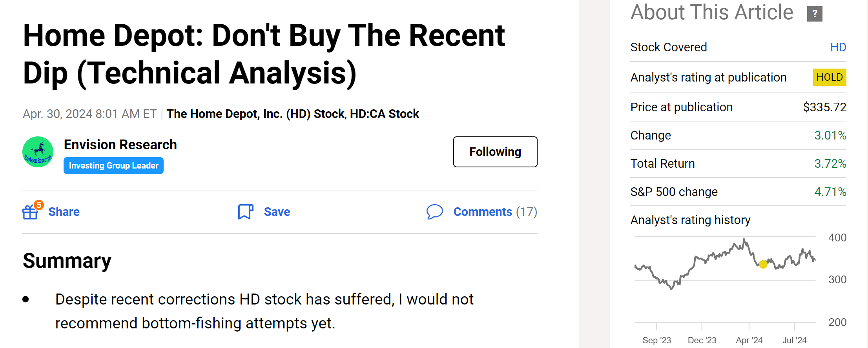The width and height of the screenshot is (868, 348).
Task: Click the Envision Research avatar logo
Action: pos(38,152)
